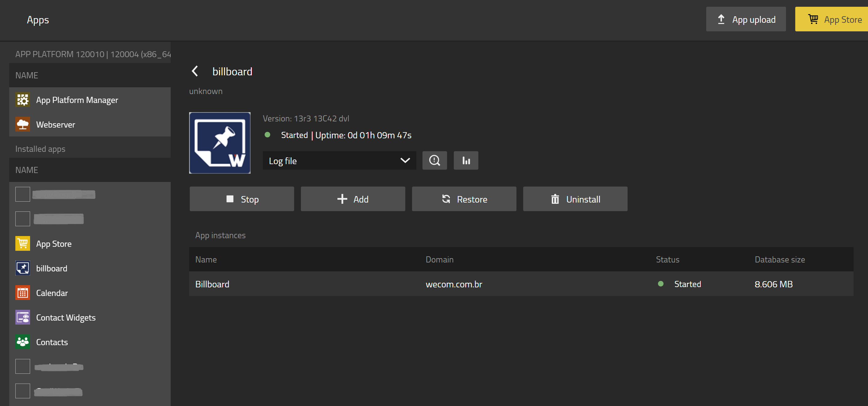Click the Restore button
The image size is (868, 406).
point(464,199)
